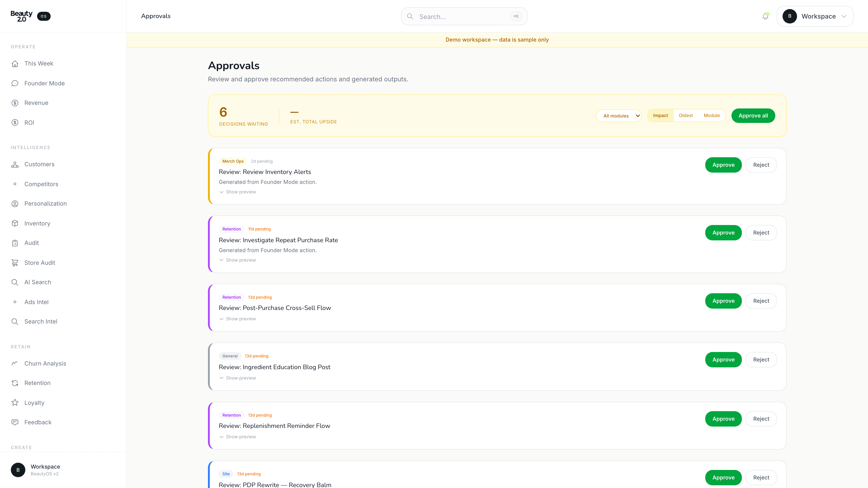
Task: Click the search bar magnifier icon
Action: point(410,16)
